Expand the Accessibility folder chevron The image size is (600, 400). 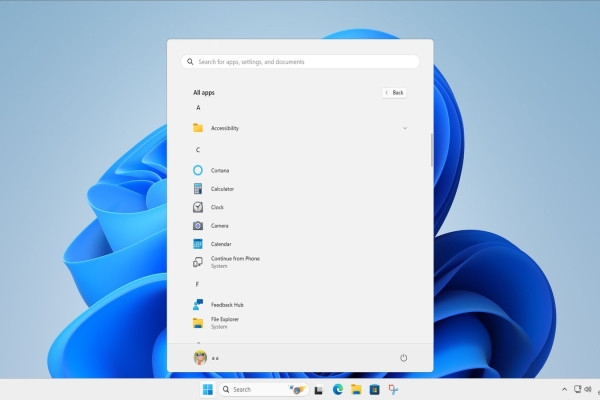(x=405, y=128)
